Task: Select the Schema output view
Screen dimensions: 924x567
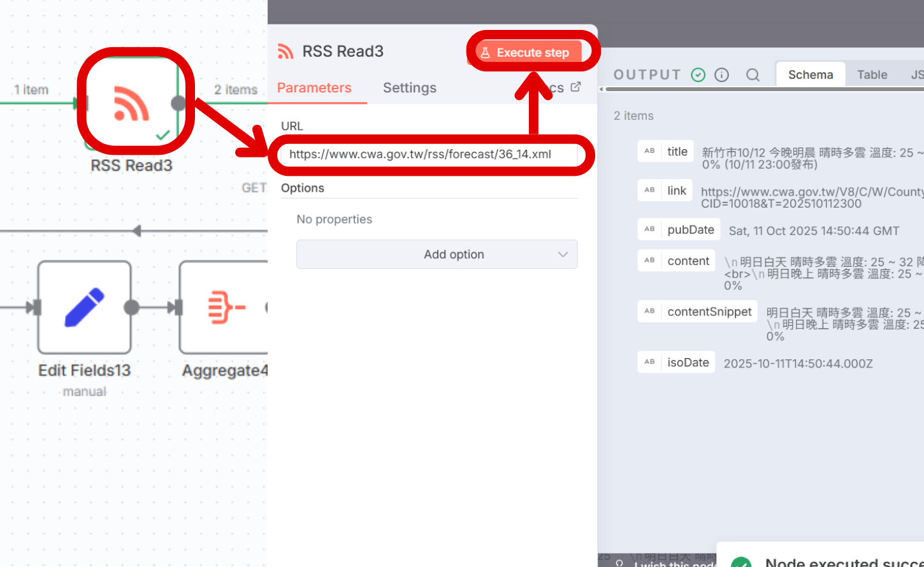Action: (810, 75)
